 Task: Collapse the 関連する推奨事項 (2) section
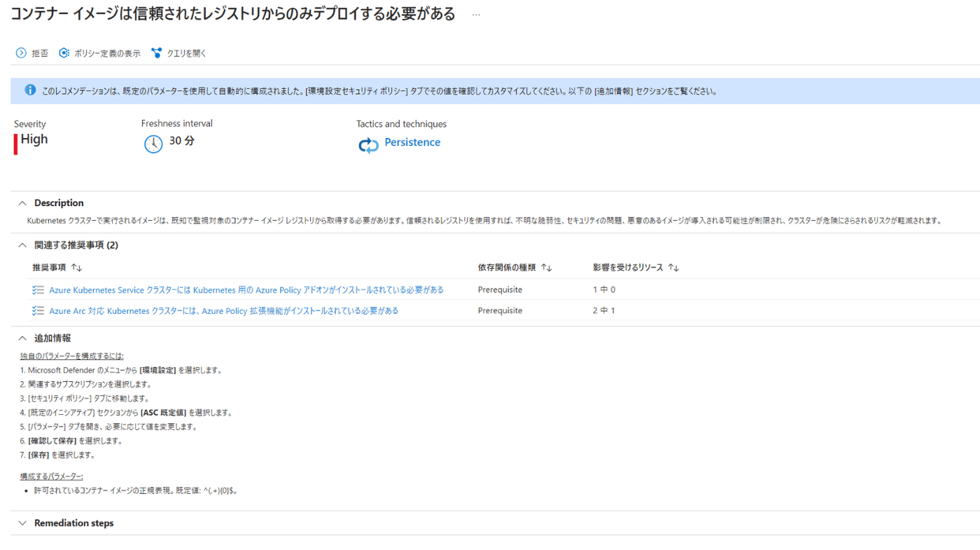click(x=22, y=245)
